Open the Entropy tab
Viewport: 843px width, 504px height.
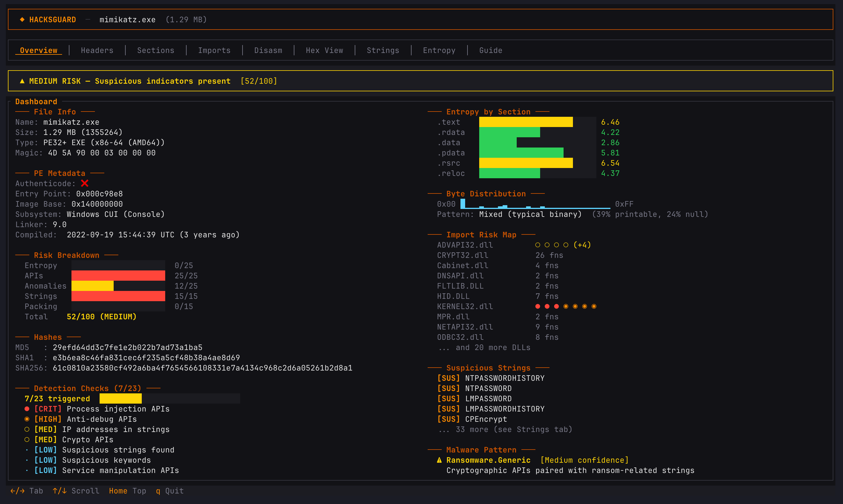click(439, 50)
